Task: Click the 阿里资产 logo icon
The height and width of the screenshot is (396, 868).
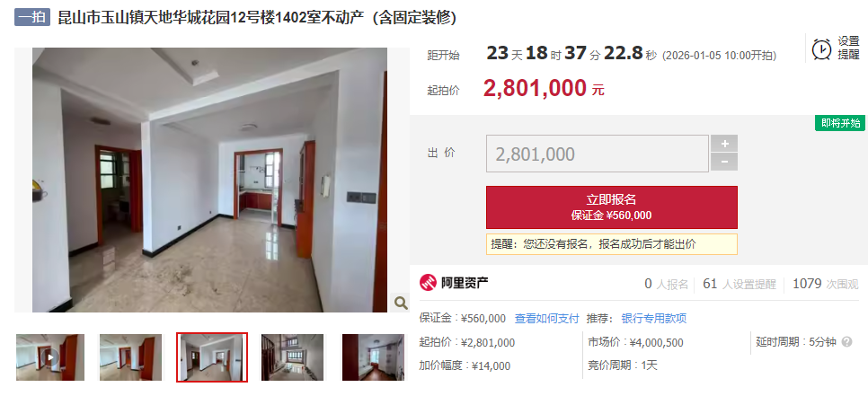Action: [428, 283]
